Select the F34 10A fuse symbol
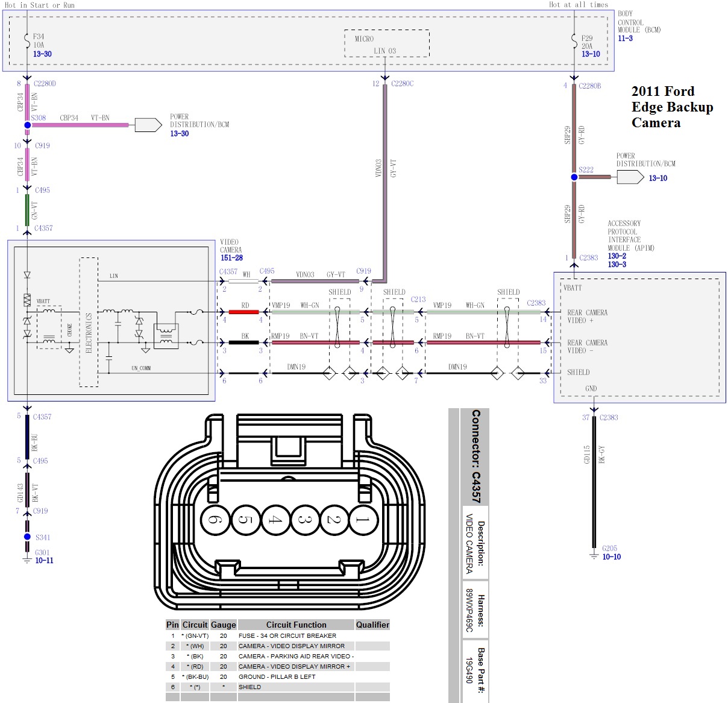Image resolution: width=728 pixels, height=703 pixels. click(27, 41)
